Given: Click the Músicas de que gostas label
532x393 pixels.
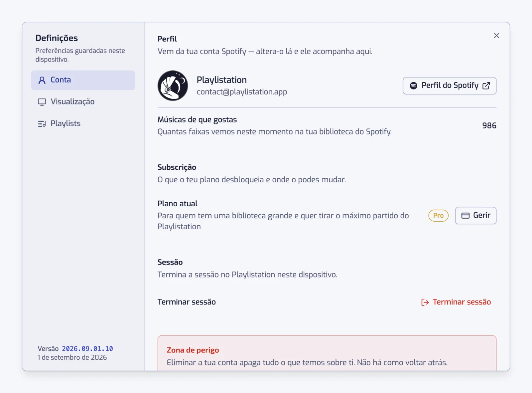Looking at the screenshot, I should (197, 120).
